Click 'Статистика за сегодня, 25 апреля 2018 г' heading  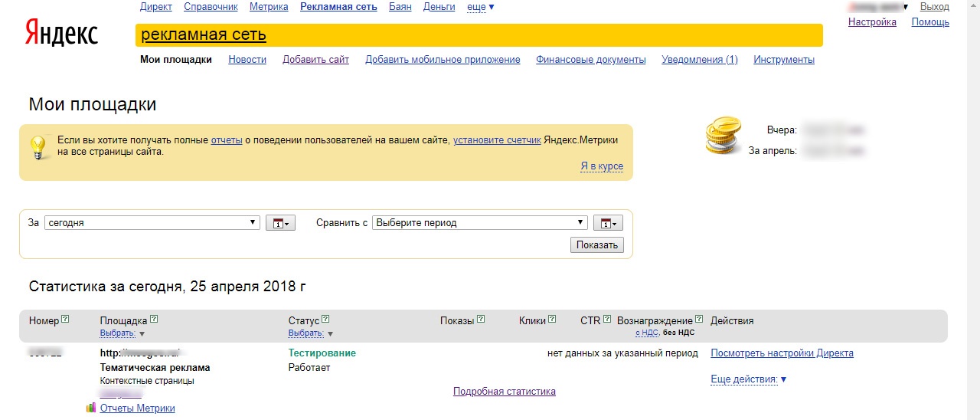tap(168, 287)
